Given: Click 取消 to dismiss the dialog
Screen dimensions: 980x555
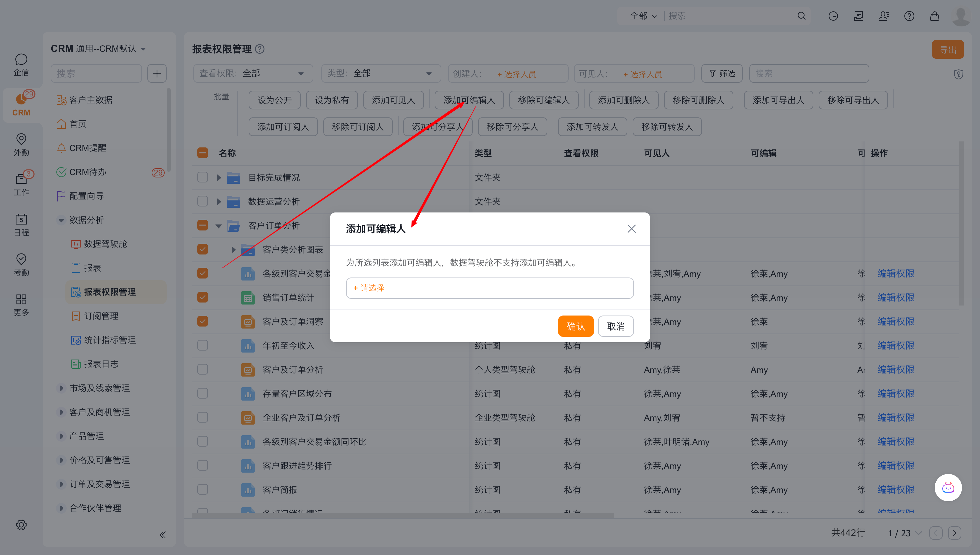Looking at the screenshot, I should point(615,326).
